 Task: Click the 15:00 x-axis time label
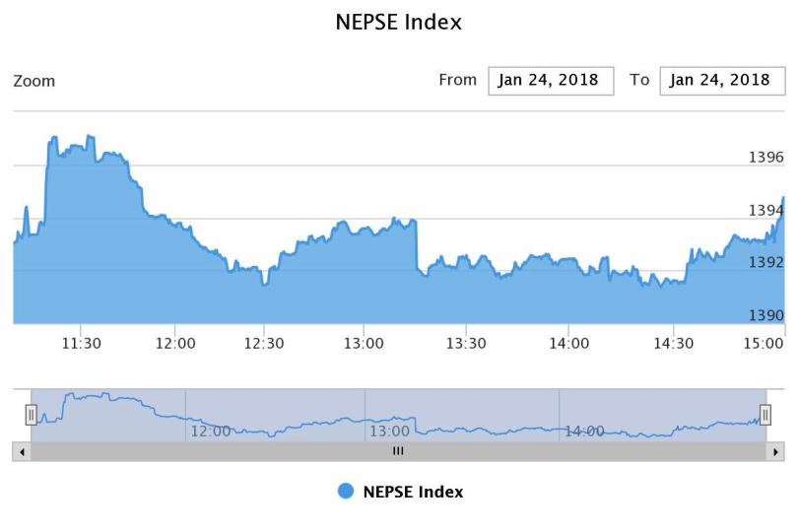point(766,343)
